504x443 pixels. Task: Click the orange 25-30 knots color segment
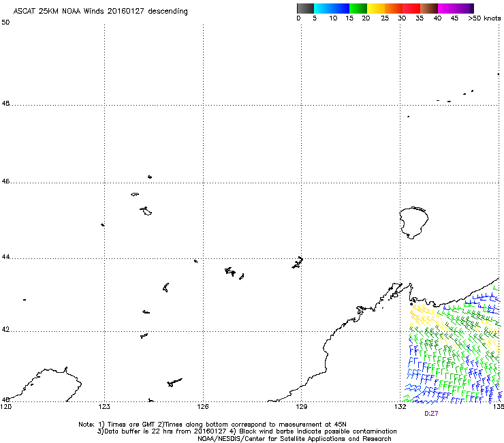click(x=394, y=8)
